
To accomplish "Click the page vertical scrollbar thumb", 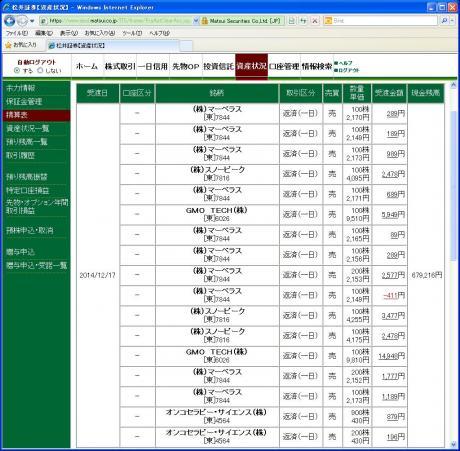I will click(x=453, y=186).
